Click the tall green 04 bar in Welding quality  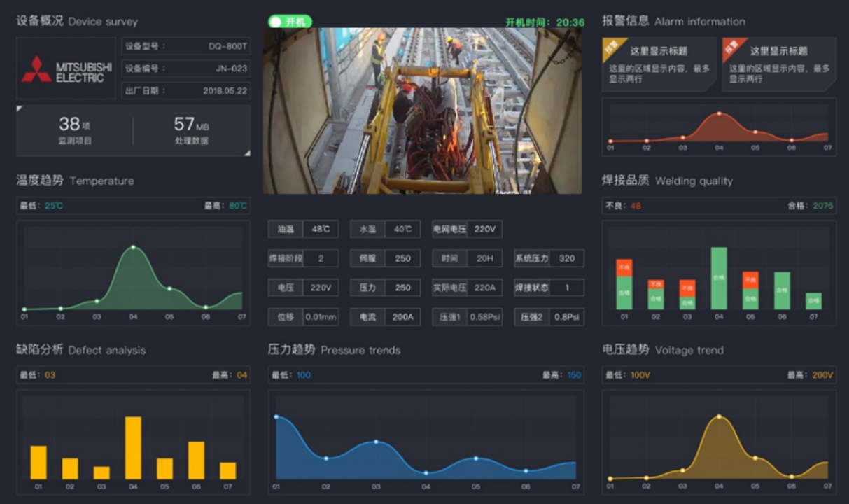click(719, 278)
